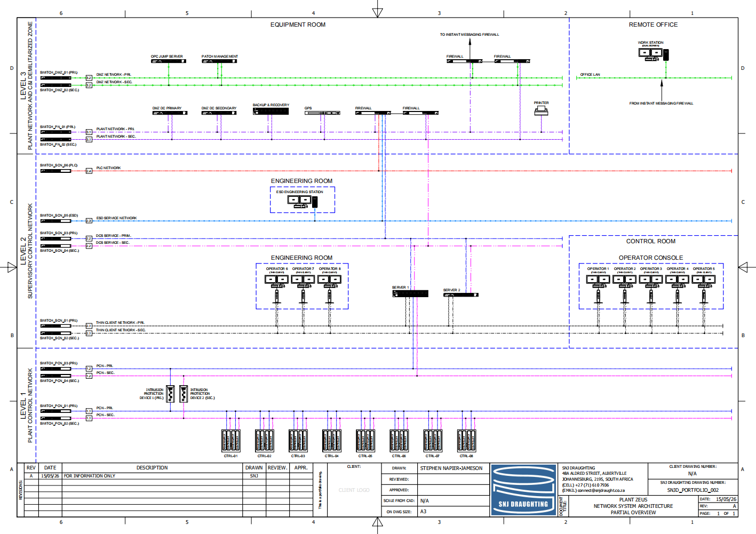The image size is (756, 534).
Task: Click the 'LEVEL 3' zone label
Action: (23, 86)
